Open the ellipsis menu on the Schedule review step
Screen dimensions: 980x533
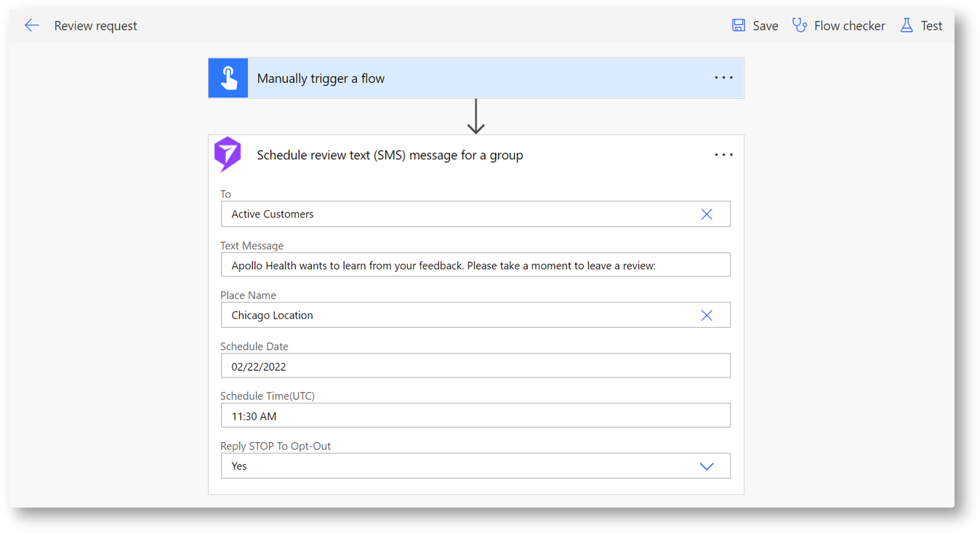point(723,155)
